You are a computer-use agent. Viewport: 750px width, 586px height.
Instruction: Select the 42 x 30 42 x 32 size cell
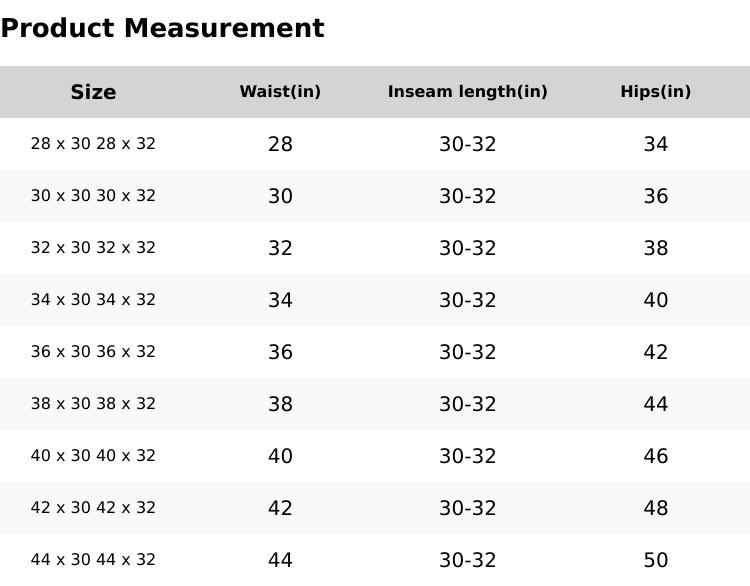[x=93, y=508]
